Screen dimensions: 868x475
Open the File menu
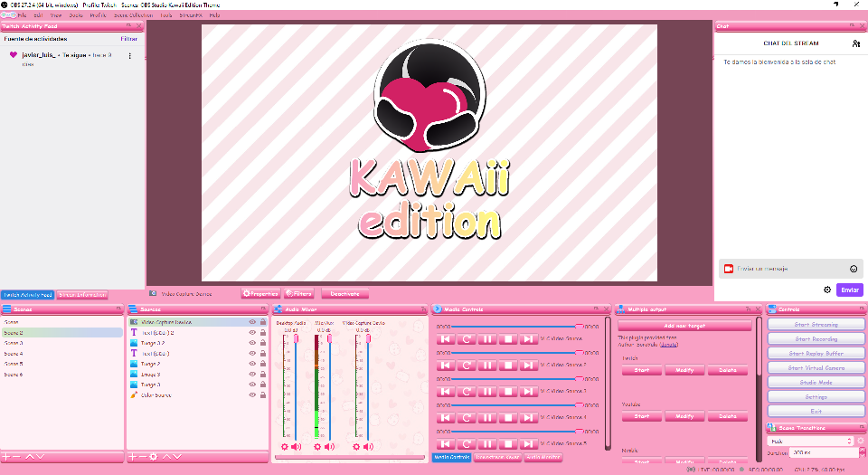point(22,15)
